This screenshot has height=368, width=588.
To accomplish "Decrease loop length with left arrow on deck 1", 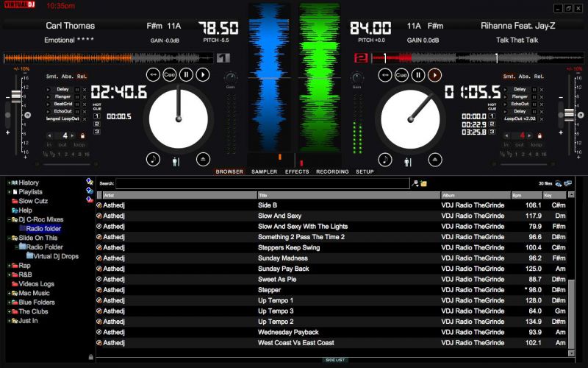I will [x=49, y=135].
